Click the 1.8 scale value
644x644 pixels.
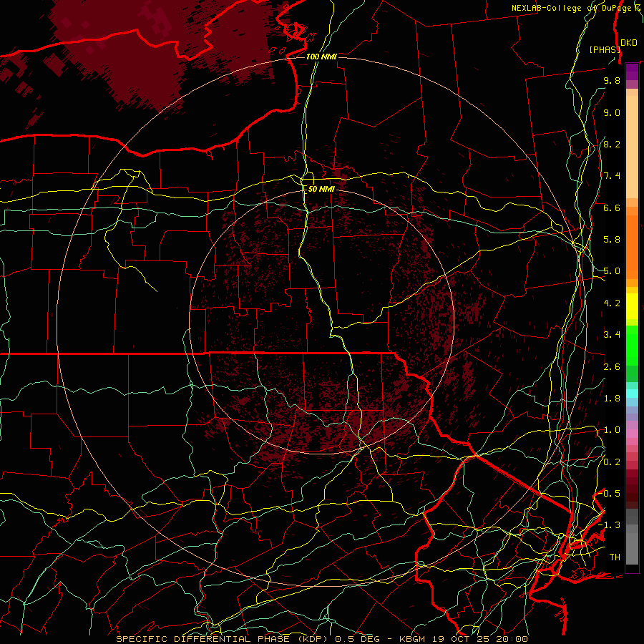pos(612,399)
